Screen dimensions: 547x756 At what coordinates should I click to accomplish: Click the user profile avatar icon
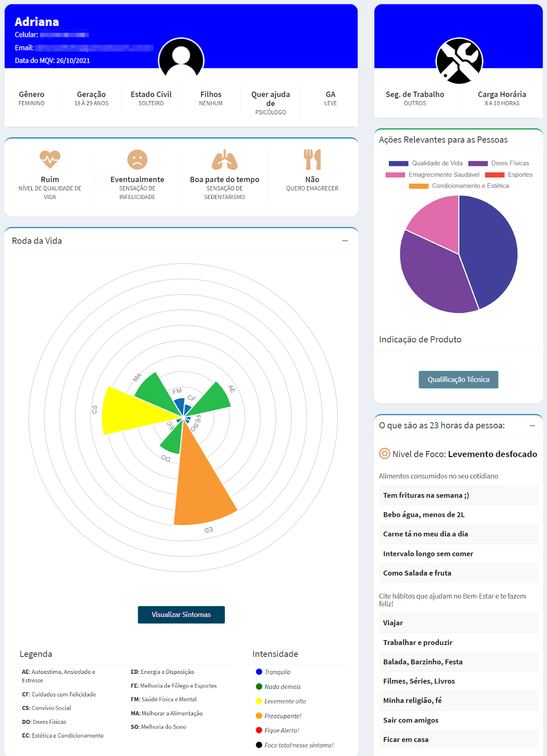click(181, 60)
